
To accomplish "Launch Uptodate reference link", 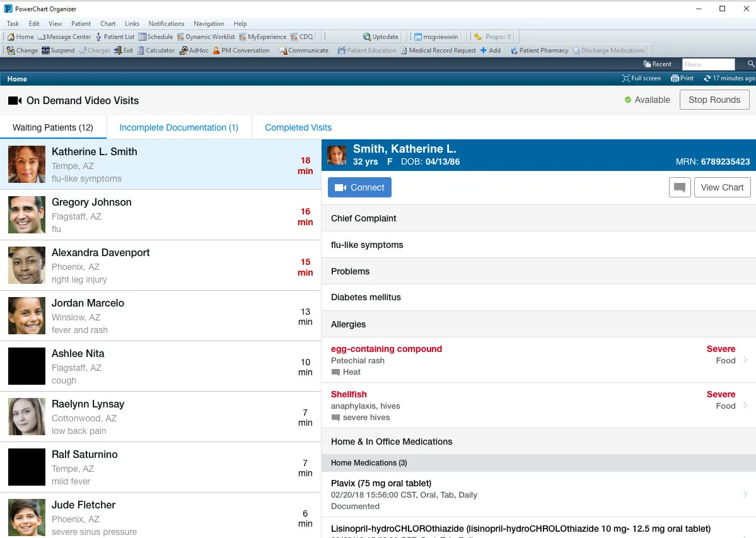I will point(381,37).
